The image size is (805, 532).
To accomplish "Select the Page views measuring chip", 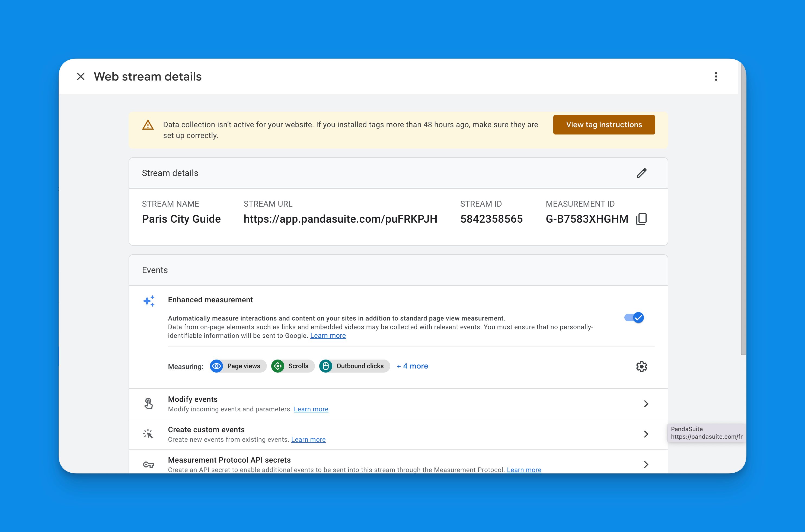I will click(x=238, y=366).
